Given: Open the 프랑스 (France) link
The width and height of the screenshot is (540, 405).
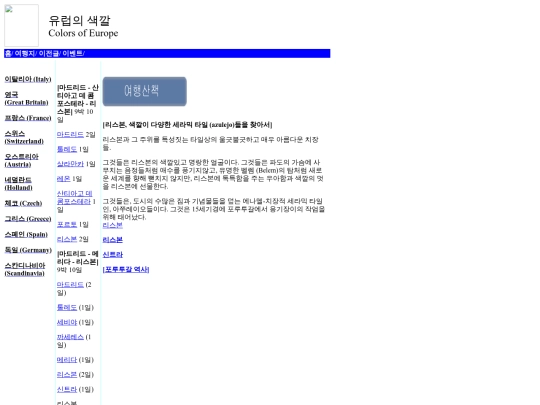Looking at the screenshot, I should (x=28, y=118).
